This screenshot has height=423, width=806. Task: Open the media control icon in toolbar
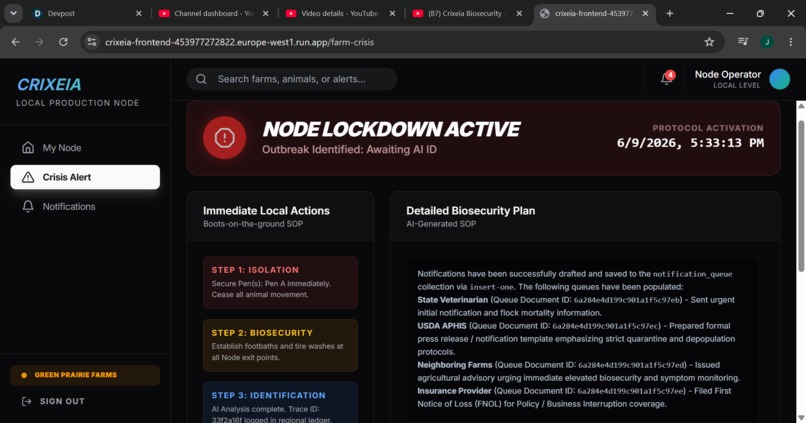743,42
